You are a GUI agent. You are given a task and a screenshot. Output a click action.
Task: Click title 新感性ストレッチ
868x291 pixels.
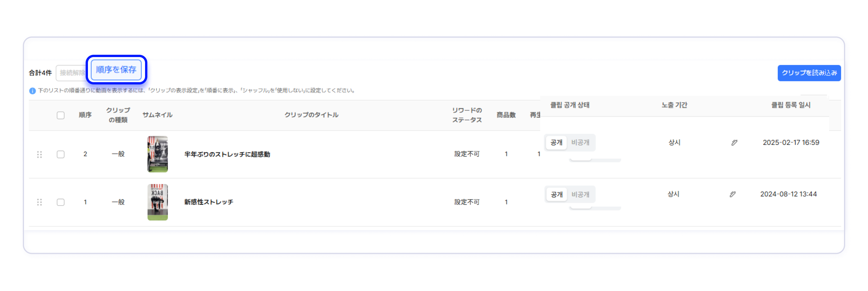(x=208, y=202)
